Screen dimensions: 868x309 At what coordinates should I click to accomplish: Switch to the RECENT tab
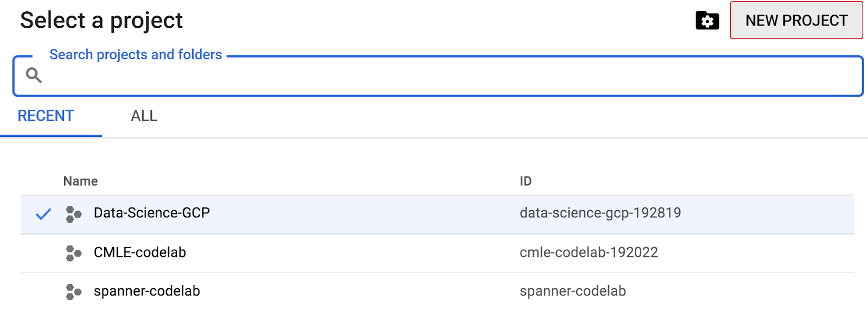click(46, 116)
